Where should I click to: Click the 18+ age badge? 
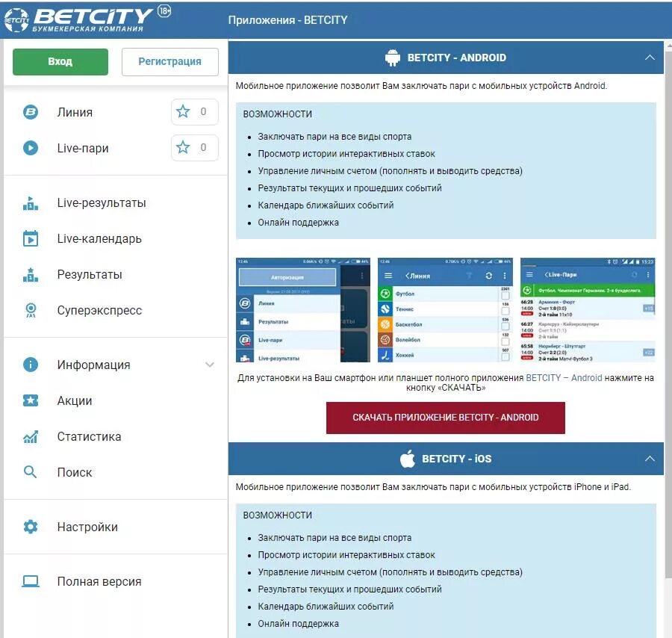pos(164,10)
